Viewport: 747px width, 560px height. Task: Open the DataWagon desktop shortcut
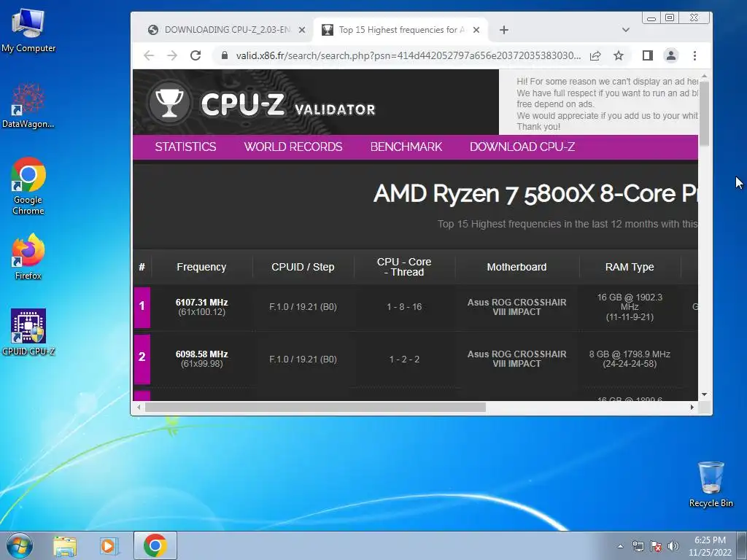[28, 106]
